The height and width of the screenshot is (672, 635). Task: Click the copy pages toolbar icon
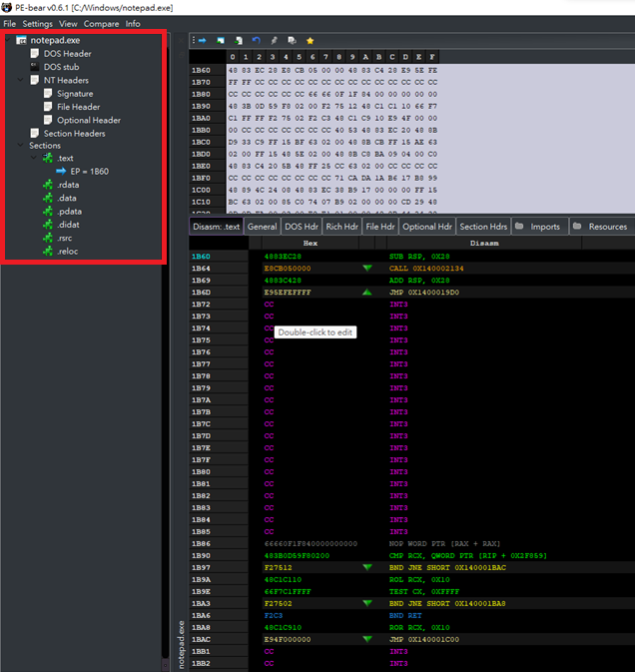[x=293, y=41]
